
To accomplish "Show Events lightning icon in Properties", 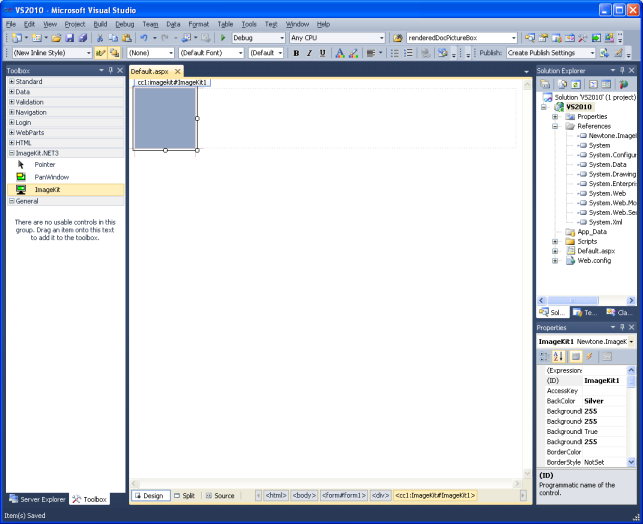I will [x=589, y=357].
